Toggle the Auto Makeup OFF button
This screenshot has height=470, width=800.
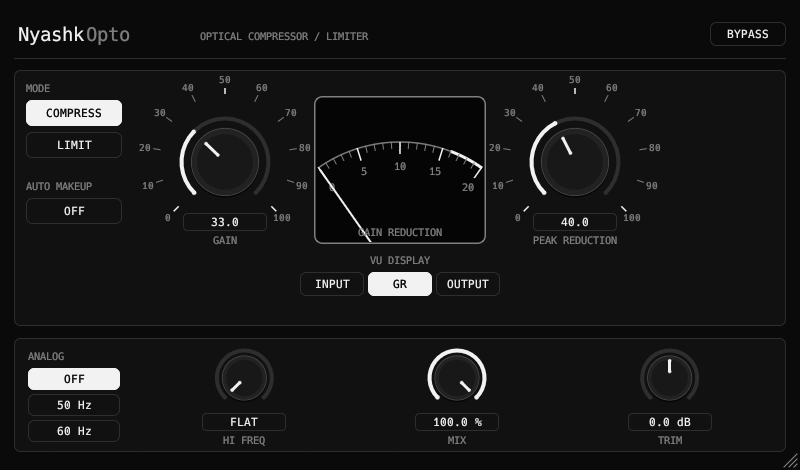(x=74, y=211)
